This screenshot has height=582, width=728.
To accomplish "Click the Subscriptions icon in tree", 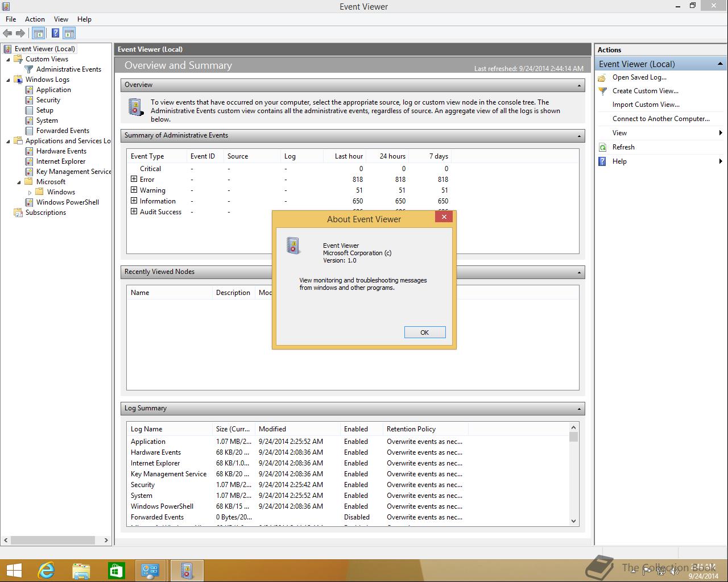I will tap(18, 213).
